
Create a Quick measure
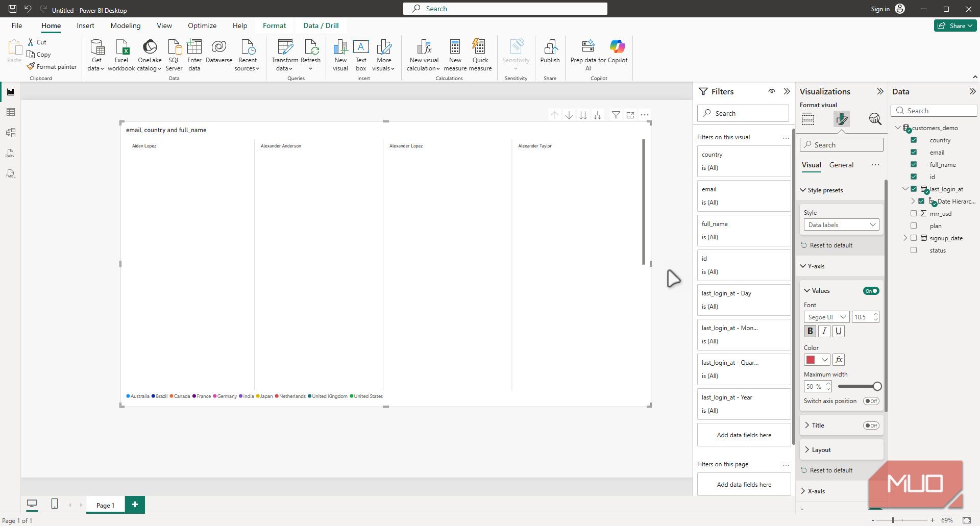click(480, 55)
